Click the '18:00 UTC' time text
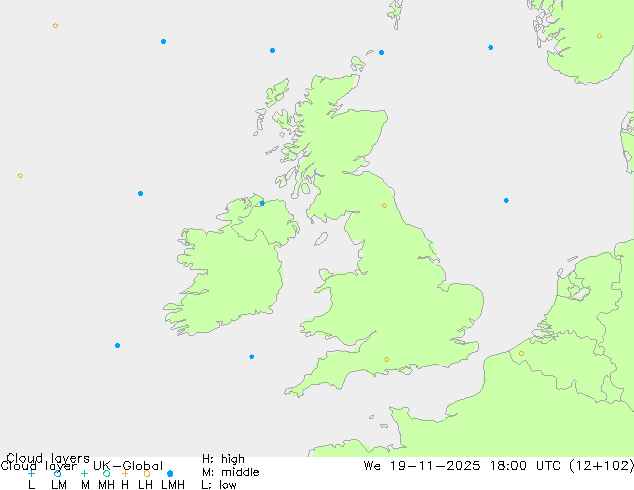This screenshot has height=490, width=634. [x=525, y=466]
